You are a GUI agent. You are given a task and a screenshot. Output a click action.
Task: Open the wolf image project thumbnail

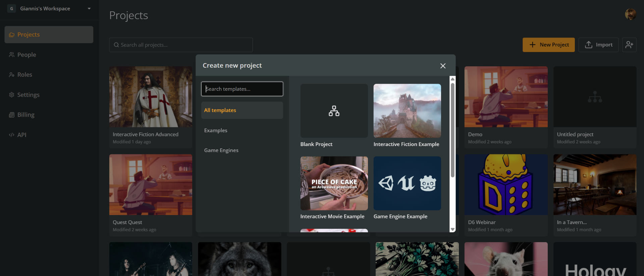click(x=239, y=259)
